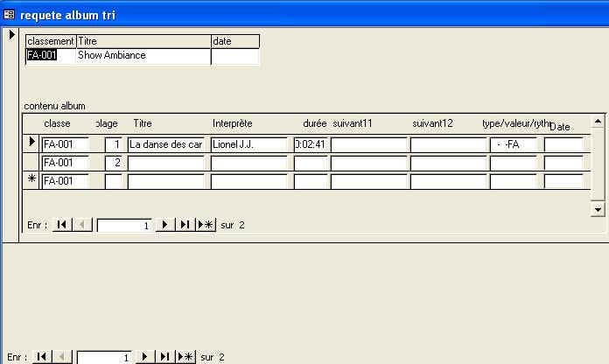Click the record number box in subform navigator
609x364 pixels.
point(124,225)
